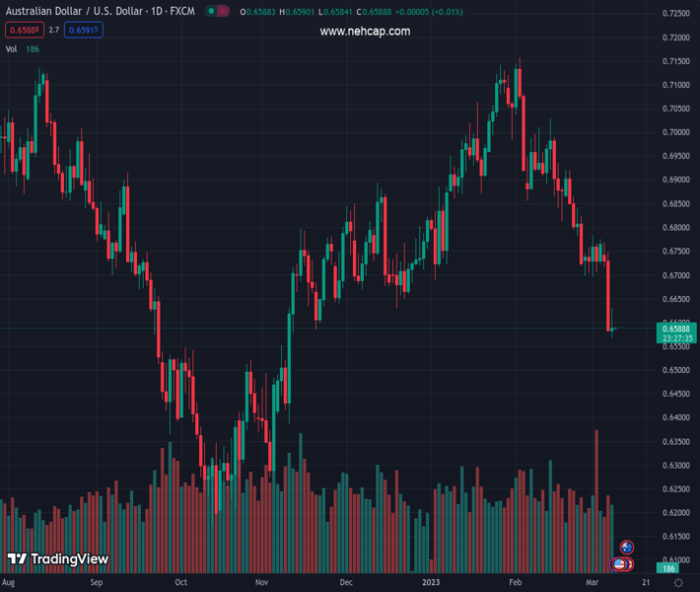Image resolution: width=700 pixels, height=592 pixels.
Task: Click the red sell price 0.65888 button
Action: [x=21, y=30]
